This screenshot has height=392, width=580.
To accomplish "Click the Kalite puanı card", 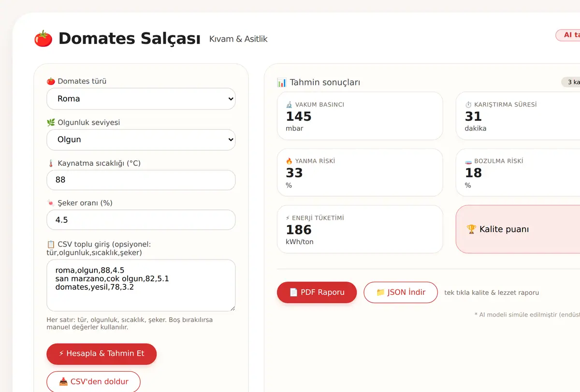I will pyautogui.click(x=518, y=229).
